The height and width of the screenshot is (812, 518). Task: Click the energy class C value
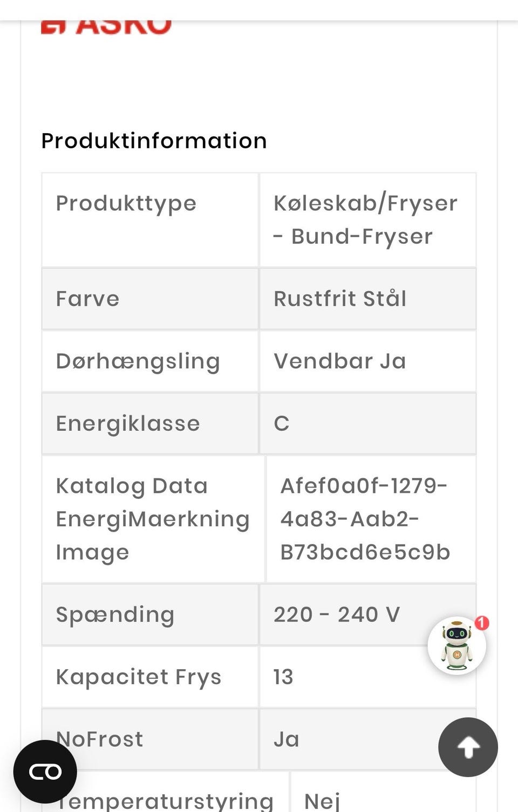click(282, 424)
